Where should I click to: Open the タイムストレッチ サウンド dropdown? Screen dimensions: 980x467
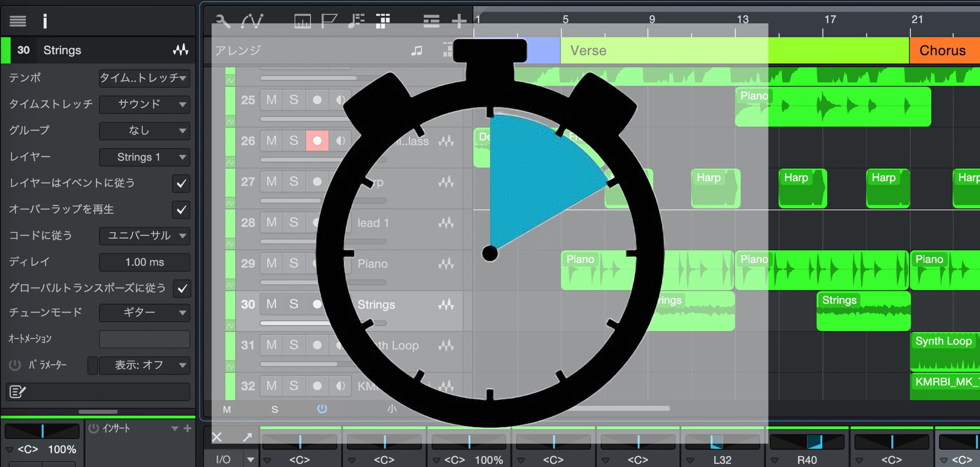pos(145,104)
